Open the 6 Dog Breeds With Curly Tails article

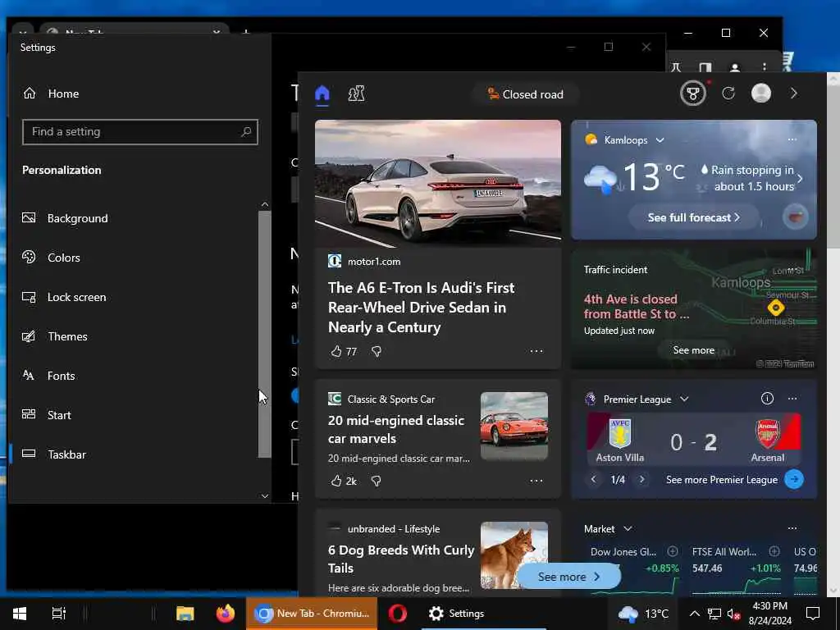pos(400,559)
